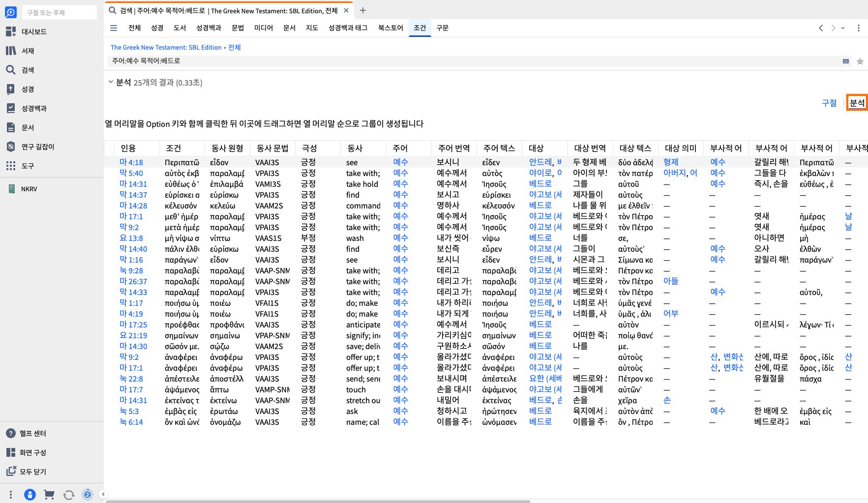The image size is (868, 503).
Task: Open the 도구 tools grid icon
Action: click(x=11, y=166)
